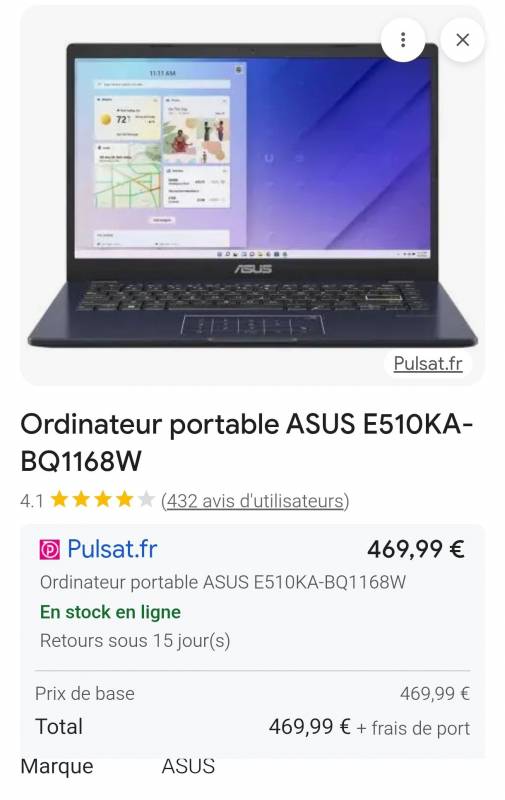The width and height of the screenshot is (505, 800).
Task: Click the 469,99 € seller price
Action: pos(416,549)
